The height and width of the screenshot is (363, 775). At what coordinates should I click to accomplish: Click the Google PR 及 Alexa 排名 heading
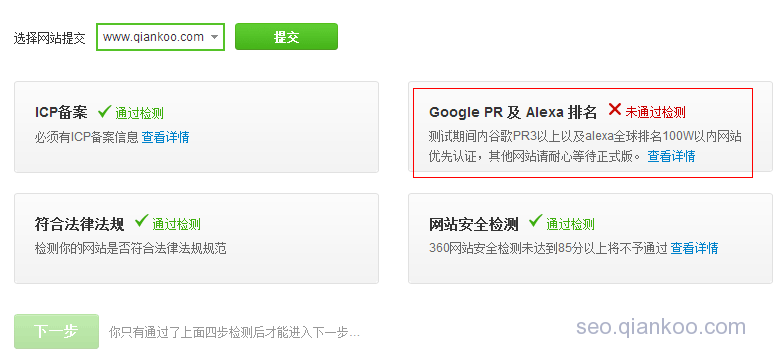(x=513, y=112)
